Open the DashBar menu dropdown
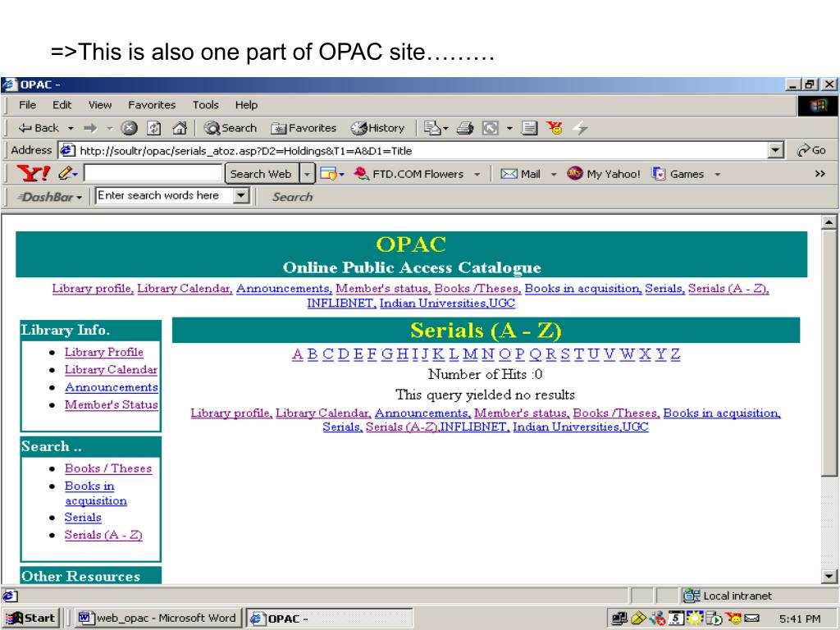The height and width of the screenshot is (630, 840). point(79,197)
